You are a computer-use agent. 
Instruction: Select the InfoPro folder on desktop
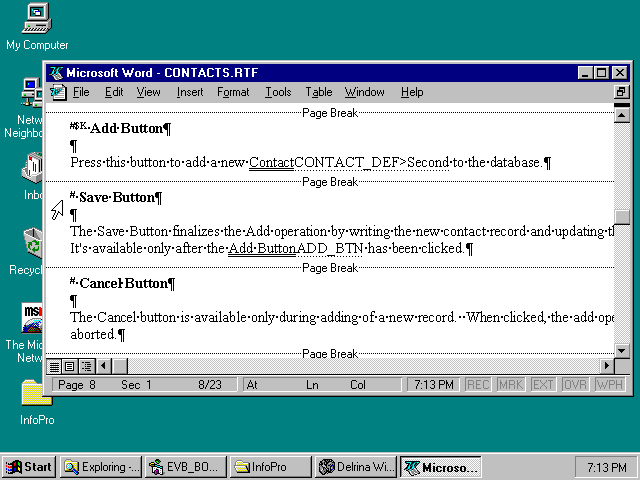click(37, 395)
